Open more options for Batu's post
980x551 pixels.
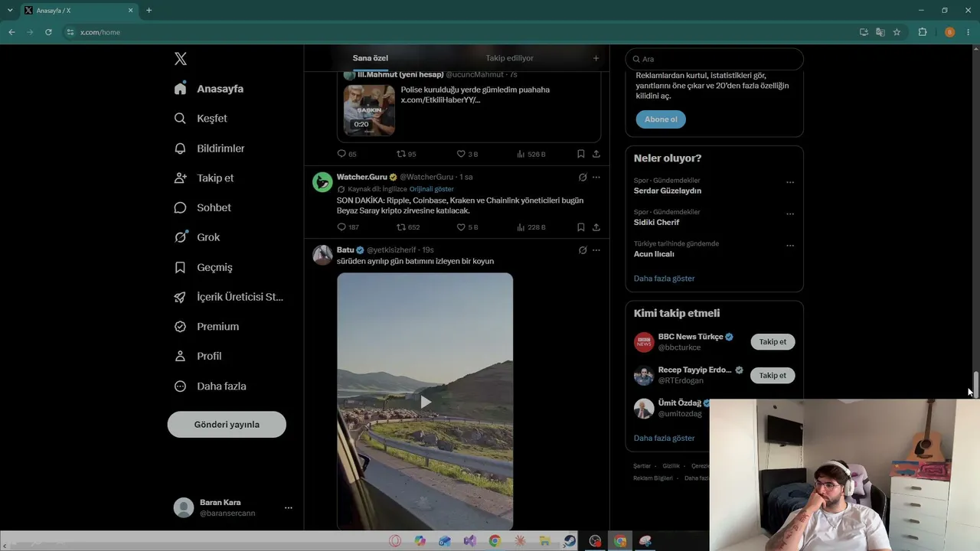pyautogui.click(x=596, y=250)
